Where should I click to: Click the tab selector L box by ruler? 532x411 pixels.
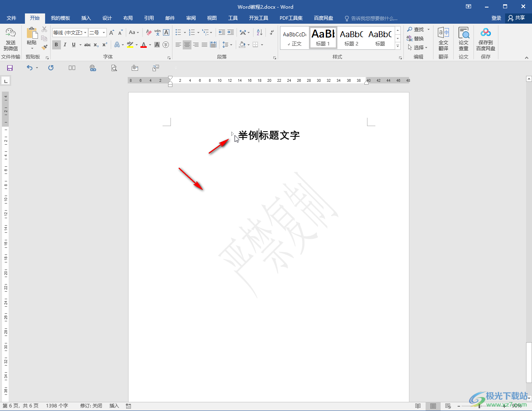pyautogui.click(x=6, y=81)
